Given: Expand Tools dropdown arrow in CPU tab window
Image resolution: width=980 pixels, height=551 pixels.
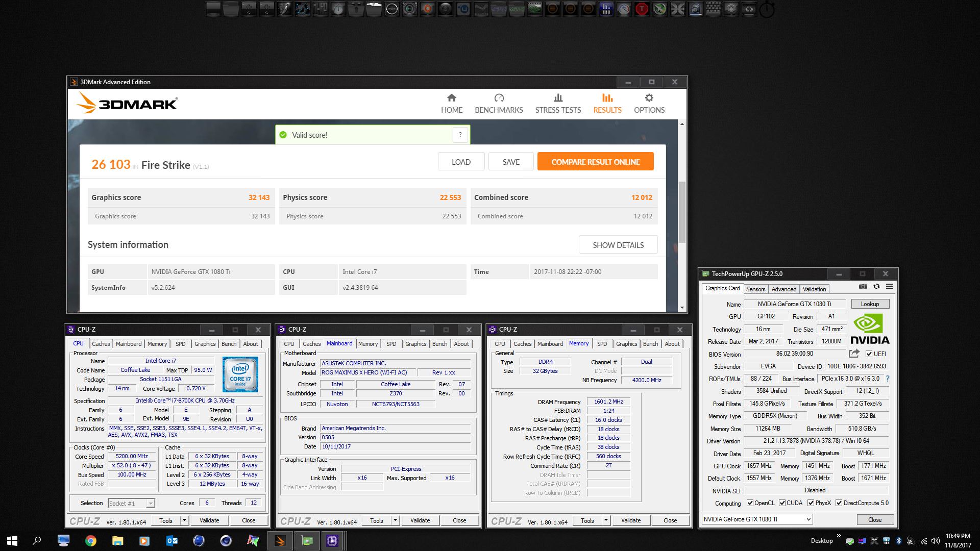Looking at the screenshot, I should tap(184, 520).
